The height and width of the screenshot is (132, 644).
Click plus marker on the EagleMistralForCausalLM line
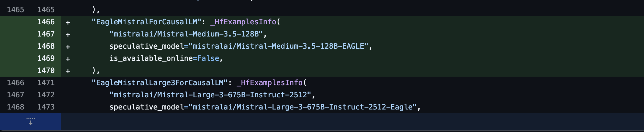click(x=68, y=22)
